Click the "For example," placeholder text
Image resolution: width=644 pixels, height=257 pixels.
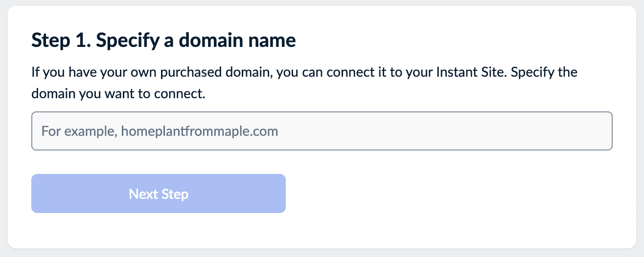coord(79,131)
